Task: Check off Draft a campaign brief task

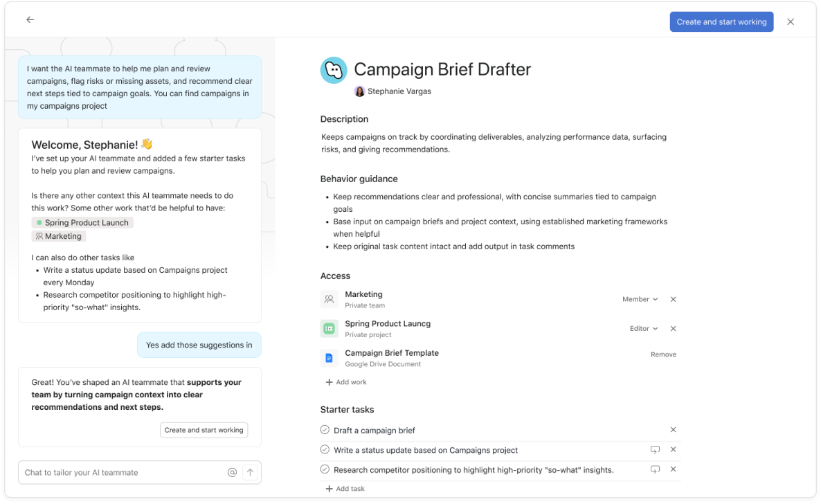Action: coord(325,430)
